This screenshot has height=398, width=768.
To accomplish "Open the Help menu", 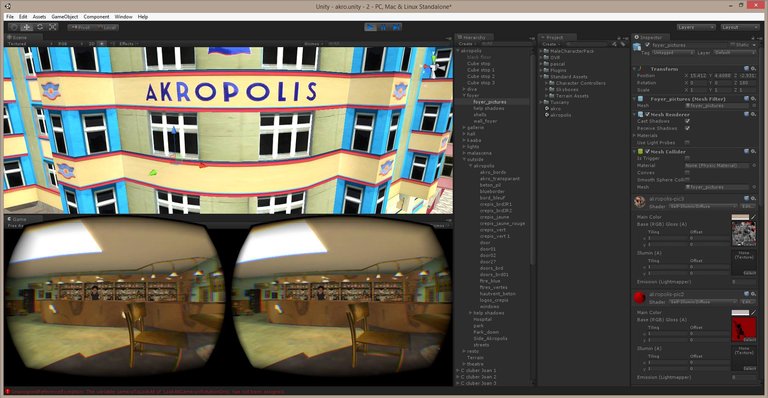I will click(x=143, y=17).
